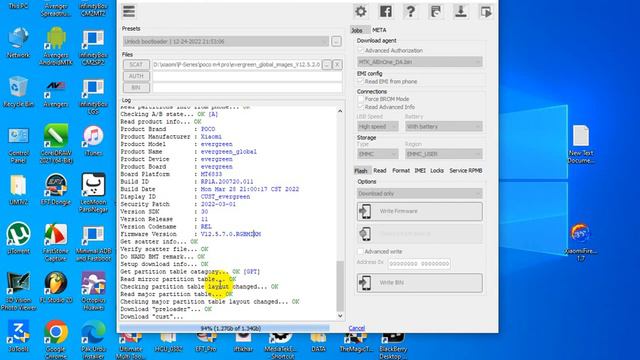
Task: Clear the SCAT file path with X
Action: pos(337,64)
